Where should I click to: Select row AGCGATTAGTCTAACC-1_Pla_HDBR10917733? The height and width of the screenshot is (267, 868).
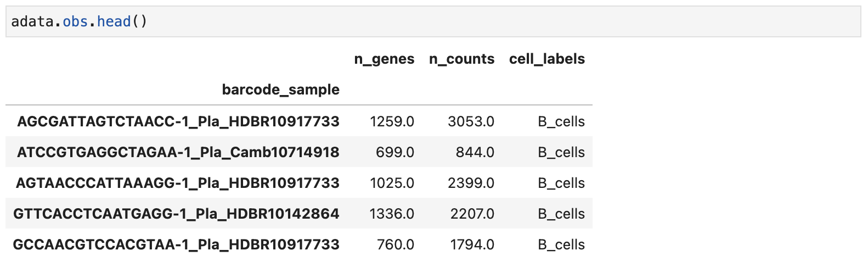(299, 121)
